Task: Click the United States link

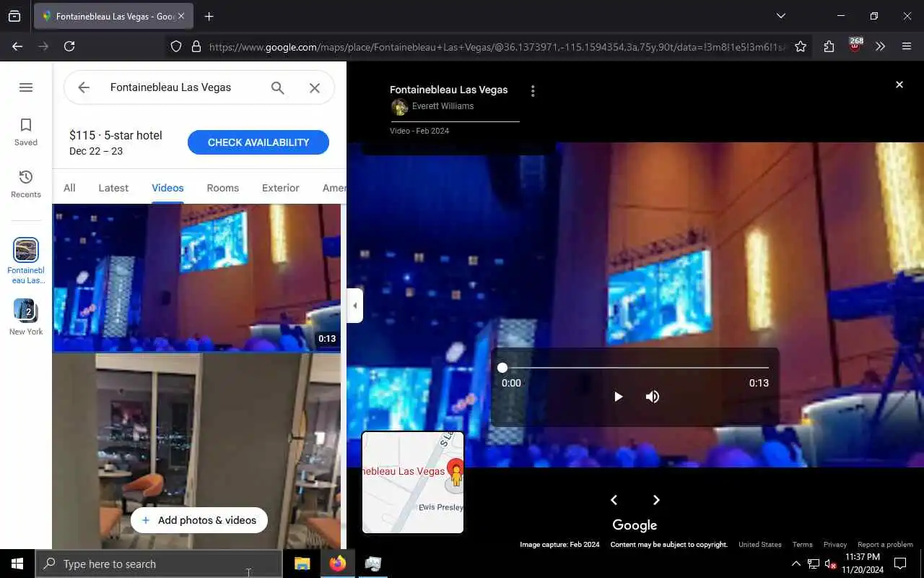Action: tap(760, 545)
